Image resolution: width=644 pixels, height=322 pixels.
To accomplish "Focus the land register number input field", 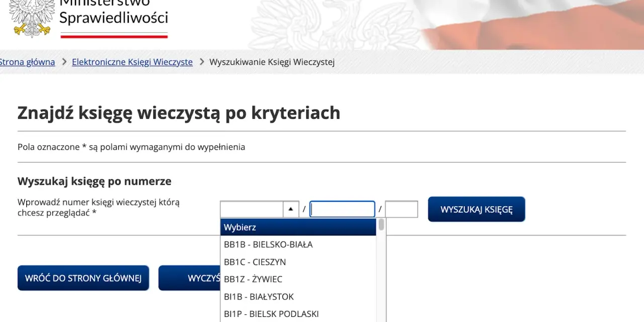I will (x=342, y=209).
